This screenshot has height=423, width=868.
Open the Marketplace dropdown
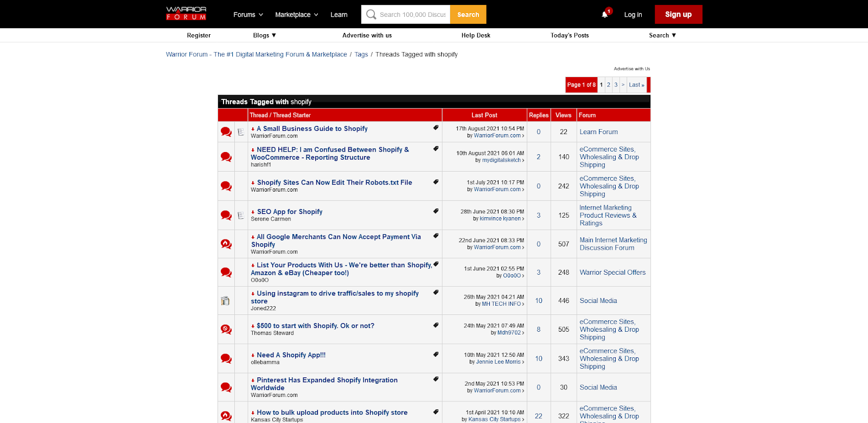coord(296,15)
